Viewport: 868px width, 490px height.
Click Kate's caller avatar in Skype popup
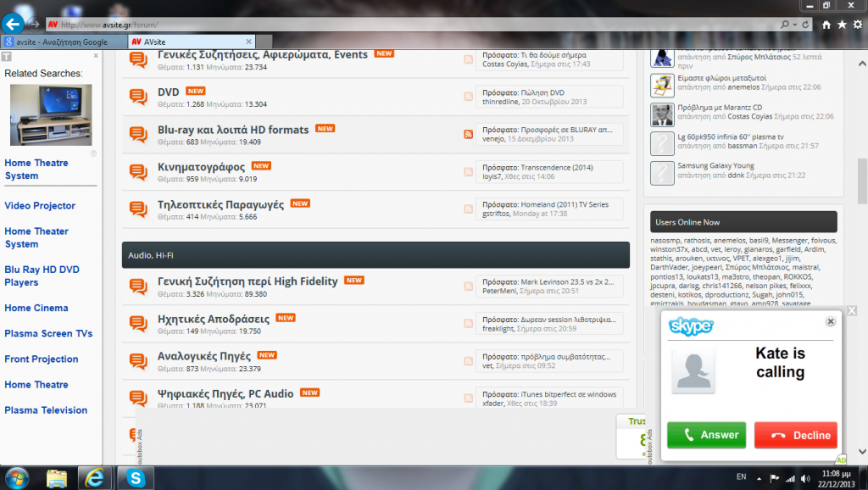coord(693,371)
